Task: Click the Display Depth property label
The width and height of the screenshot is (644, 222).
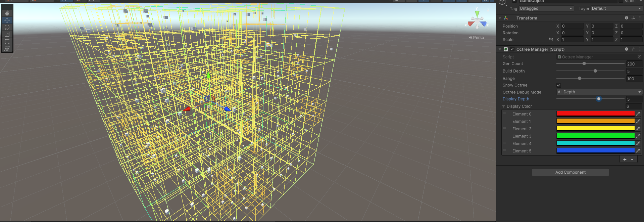Action: 516,99
